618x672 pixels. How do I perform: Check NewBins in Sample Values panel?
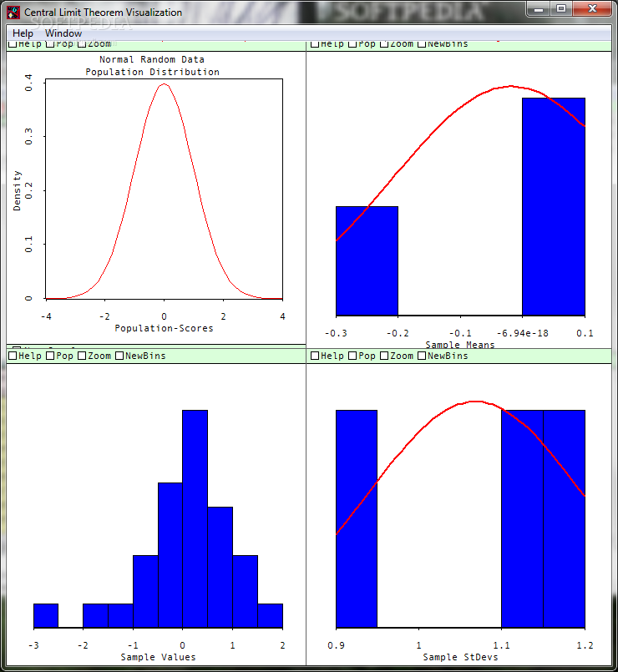coord(119,356)
